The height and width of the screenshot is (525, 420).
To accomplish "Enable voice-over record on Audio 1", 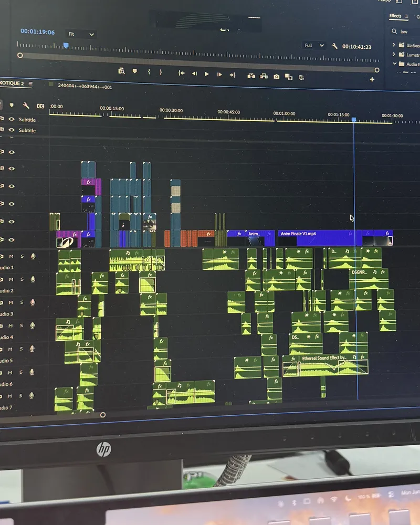I will pos(33,257).
